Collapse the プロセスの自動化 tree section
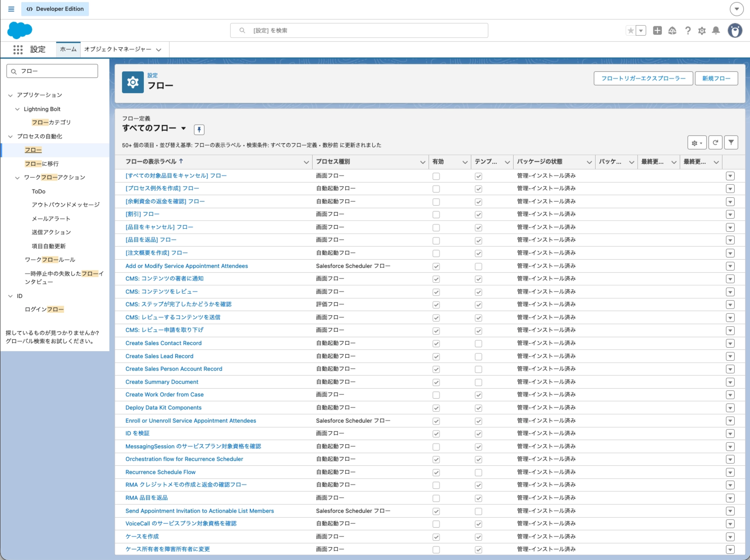This screenshot has width=750, height=560. click(10, 137)
